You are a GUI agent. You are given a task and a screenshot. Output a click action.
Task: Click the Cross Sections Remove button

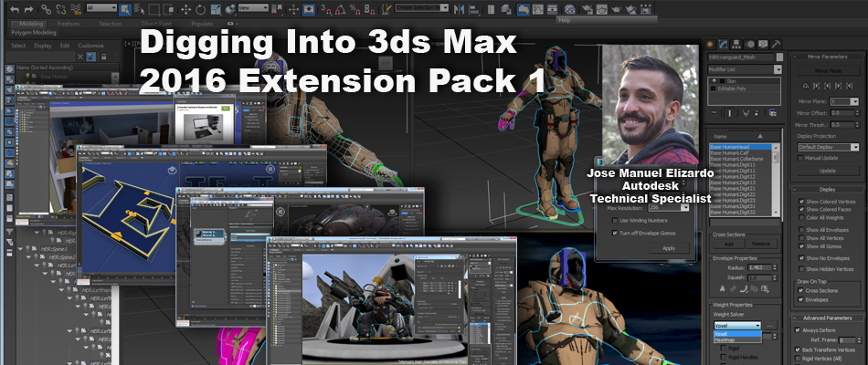click(x=760, y=244)
